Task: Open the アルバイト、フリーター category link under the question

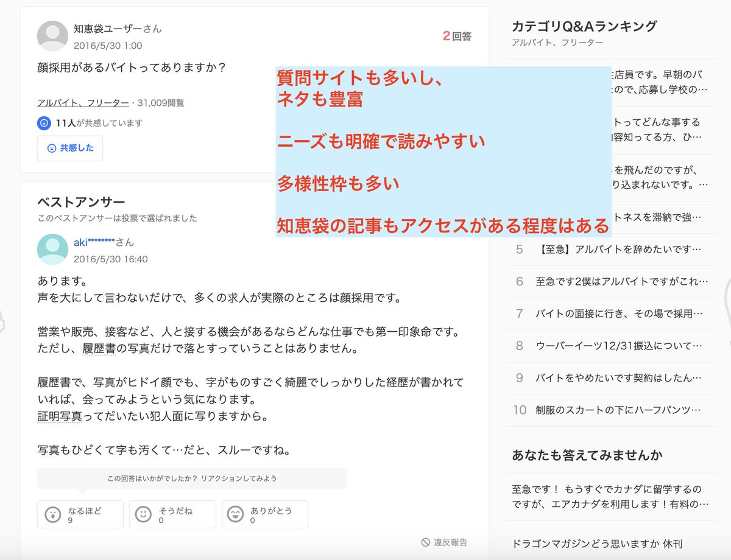Action: point(83,103)
